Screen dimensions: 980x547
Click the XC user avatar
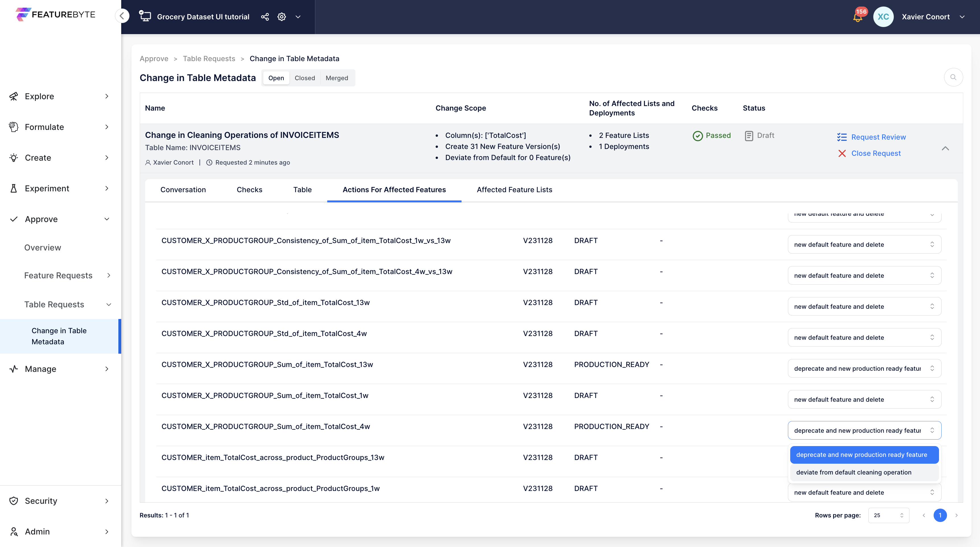pyautogui.click(x=883, y=17)
